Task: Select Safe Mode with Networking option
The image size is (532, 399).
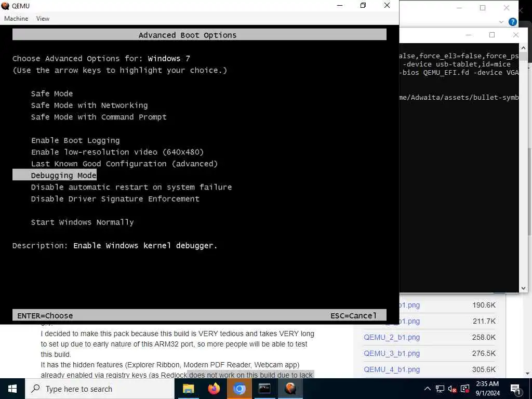Action: [89, 105]
